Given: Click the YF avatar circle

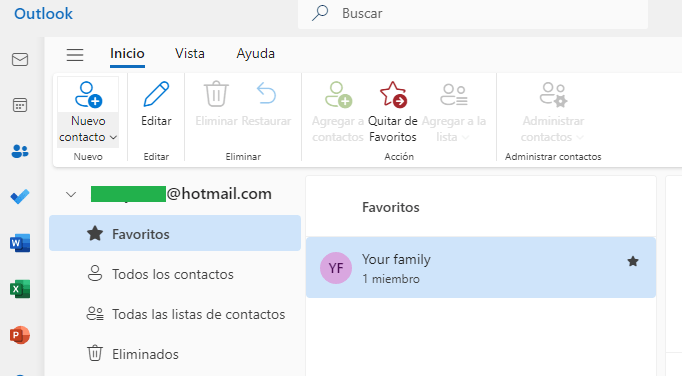Looking at the screenshot, I should click(x=336, y=268).
